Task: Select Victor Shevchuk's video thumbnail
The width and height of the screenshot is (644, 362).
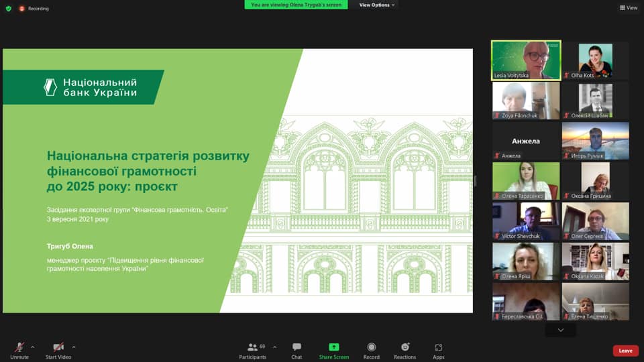Action: 526,221
